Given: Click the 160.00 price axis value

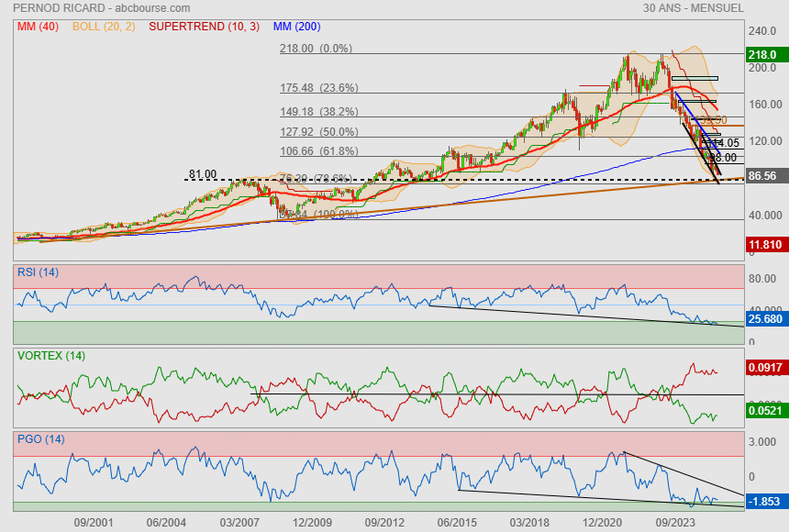Looking at the screenshot, I should click(x=765, y=105).
